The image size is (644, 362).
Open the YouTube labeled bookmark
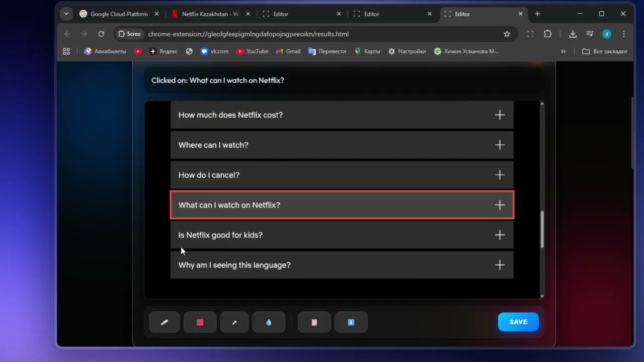253,51
